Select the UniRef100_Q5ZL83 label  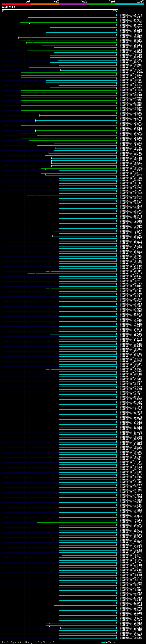[131, 156]
